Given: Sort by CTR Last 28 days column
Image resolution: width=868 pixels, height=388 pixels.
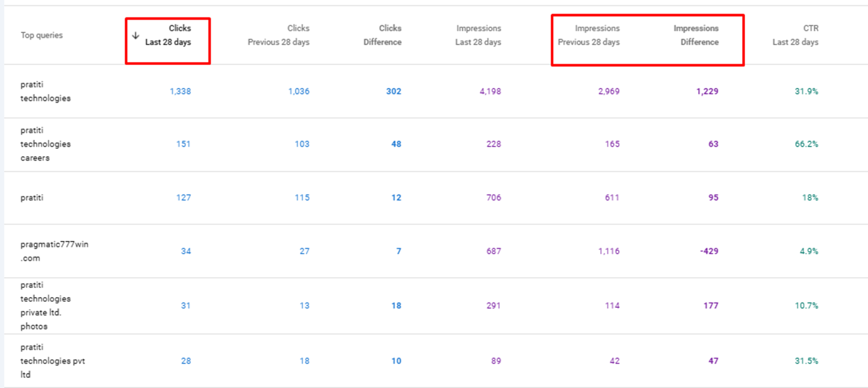Looking at the screenshot, I should [x=795, y=36].
